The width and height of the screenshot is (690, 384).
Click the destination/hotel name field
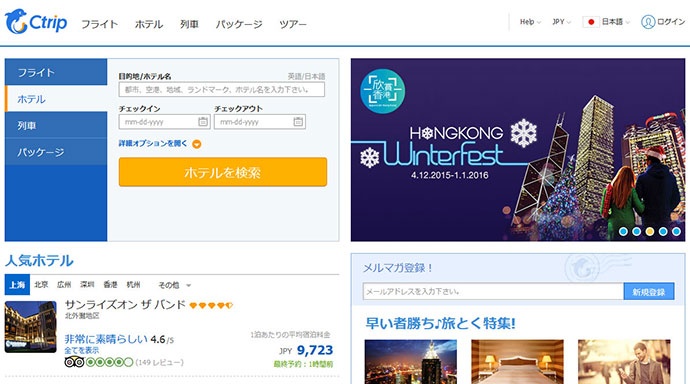click(222, 89)
